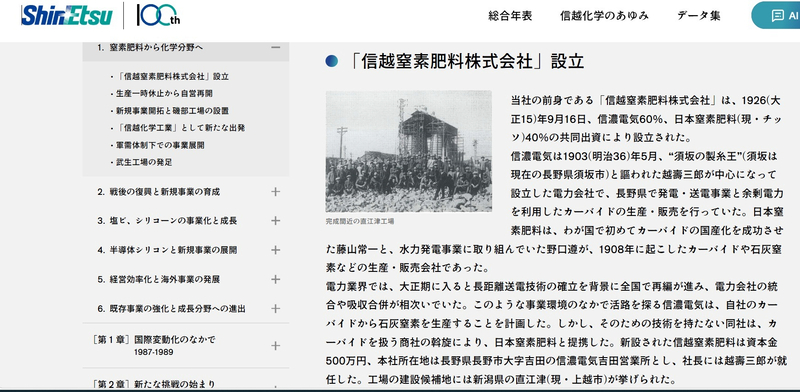Click the chat icon in AI button
The height and width of the screenshot is (392, 800).
click(x=778, y=16)
